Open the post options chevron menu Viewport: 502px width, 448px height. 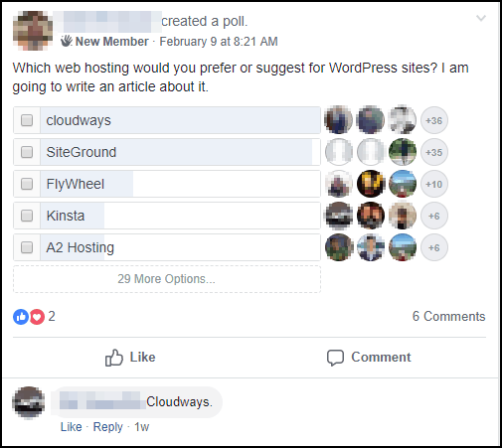[481, 18]
